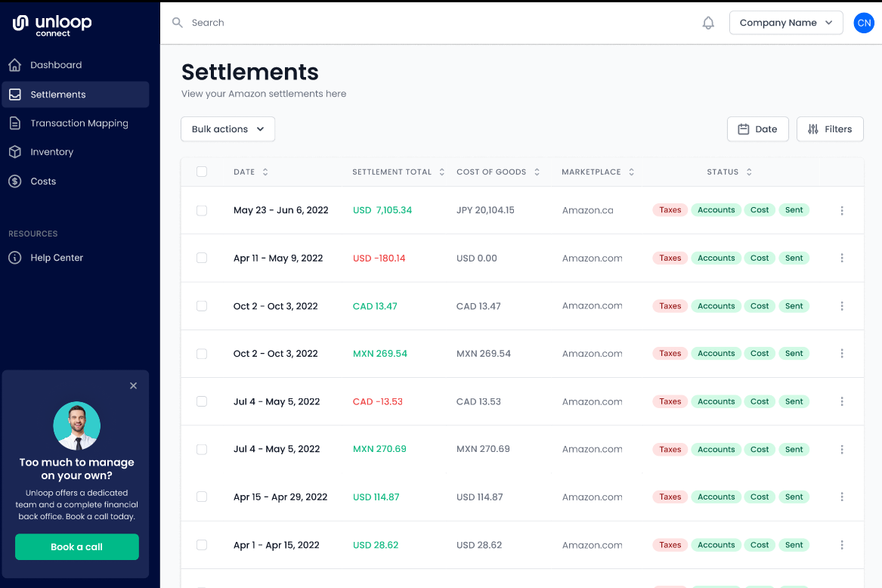Open row actions for the May 23 settlement

point(842,210)
